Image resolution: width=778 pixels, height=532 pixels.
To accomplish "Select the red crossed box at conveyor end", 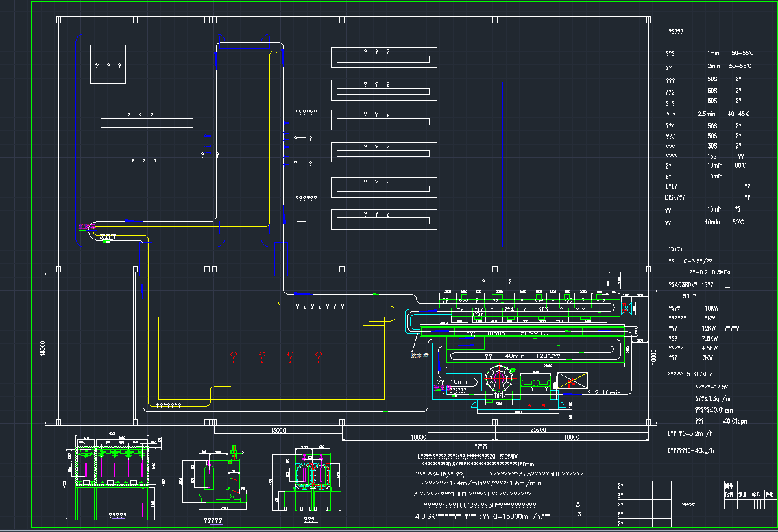I will (x=627, y=308).
